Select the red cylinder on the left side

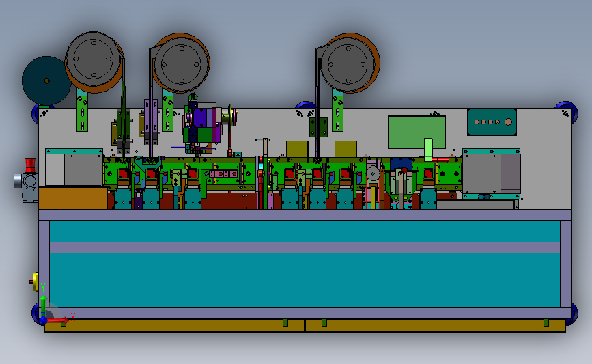[30, 166]
